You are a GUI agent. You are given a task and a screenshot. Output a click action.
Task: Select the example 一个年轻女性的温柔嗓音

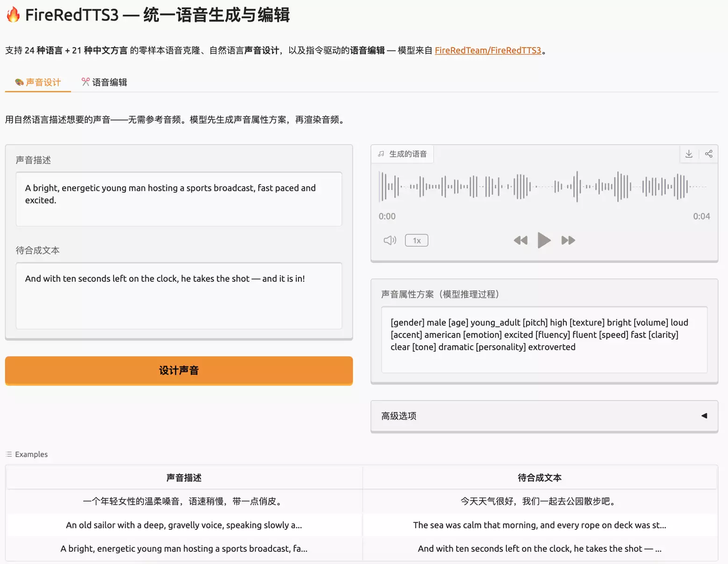click(184, 501)
